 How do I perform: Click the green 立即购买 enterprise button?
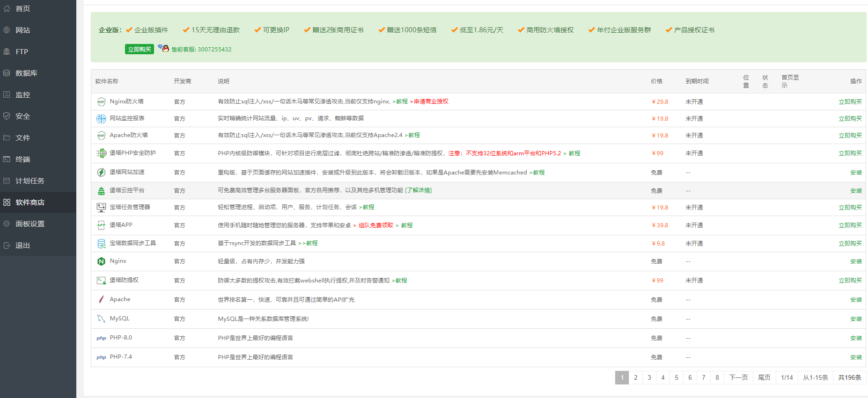[140, 49]
